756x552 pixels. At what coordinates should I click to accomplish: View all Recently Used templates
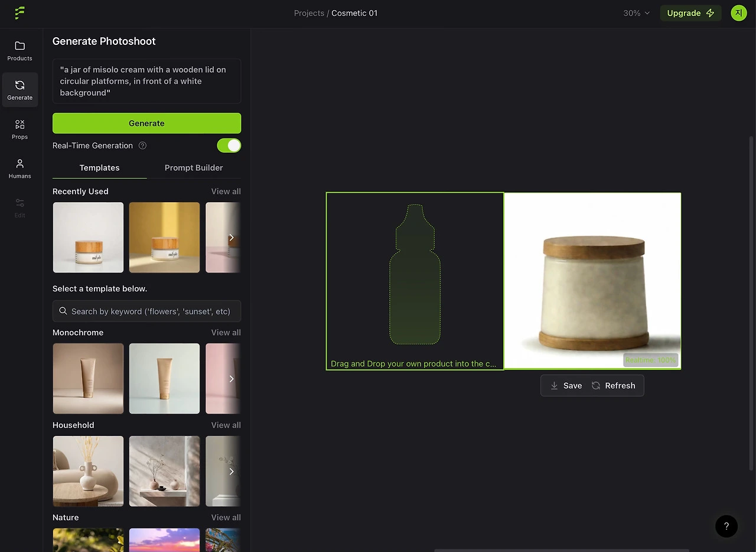click(x=226, y=191)
